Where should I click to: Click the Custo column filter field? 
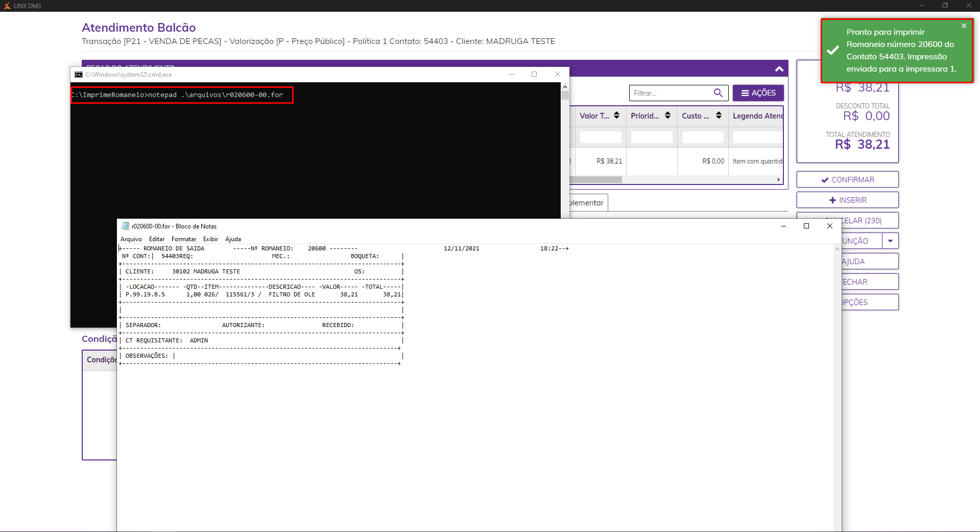coord(703,137)
